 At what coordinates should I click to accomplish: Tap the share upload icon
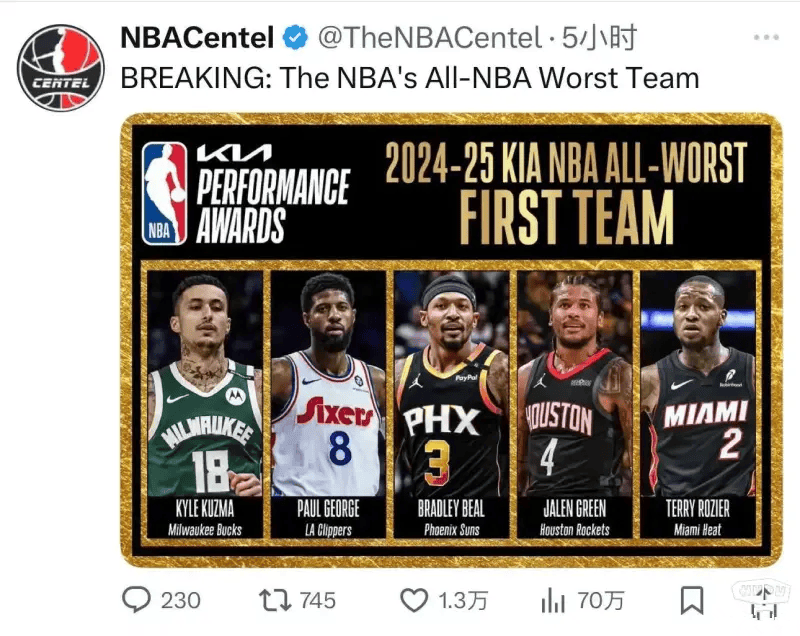[x=763, y=600]
